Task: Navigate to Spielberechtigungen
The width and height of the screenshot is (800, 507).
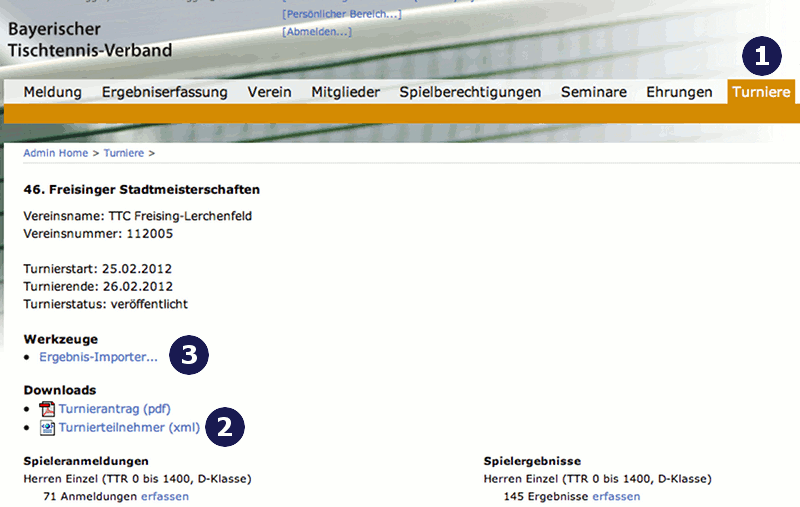Action: tap(470, 92)
